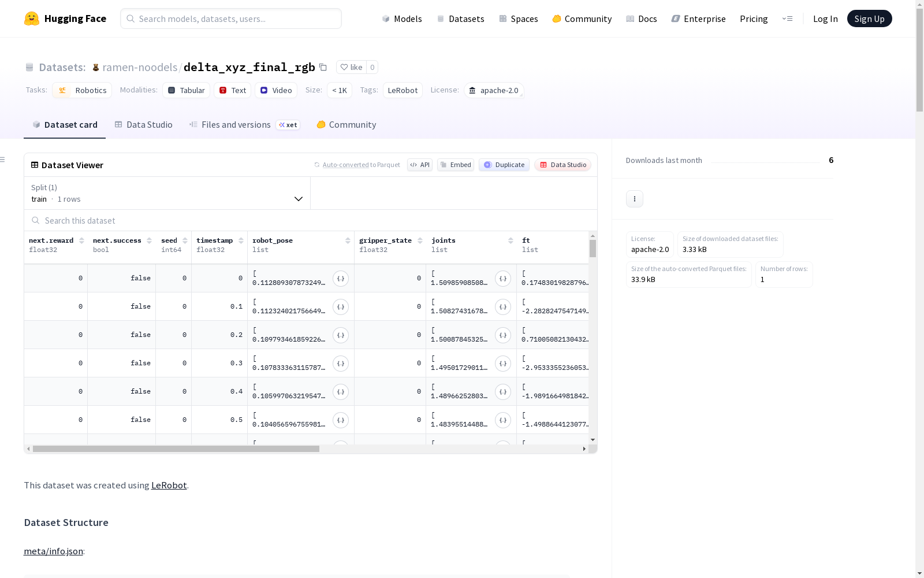Image resolution: width=924 pixels, height=578 pixels.
Task: Open Docs in top navigation
Action: click(x=642, y=18)
